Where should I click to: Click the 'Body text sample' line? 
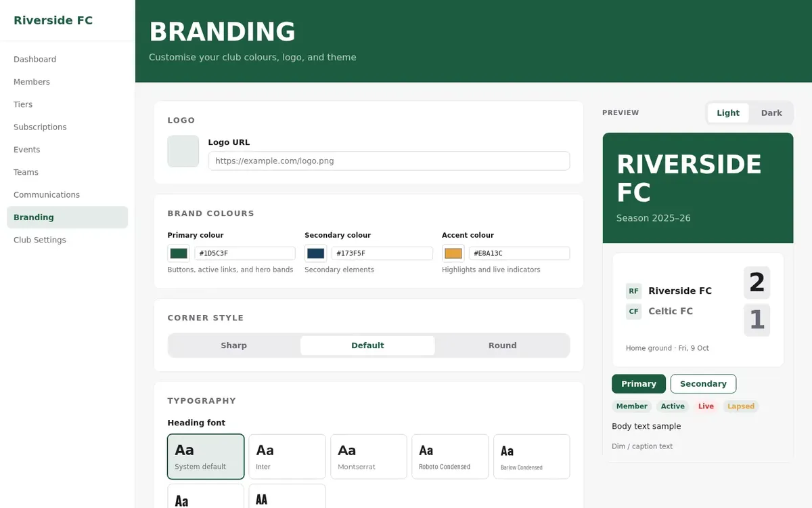[x=646, y=426]
